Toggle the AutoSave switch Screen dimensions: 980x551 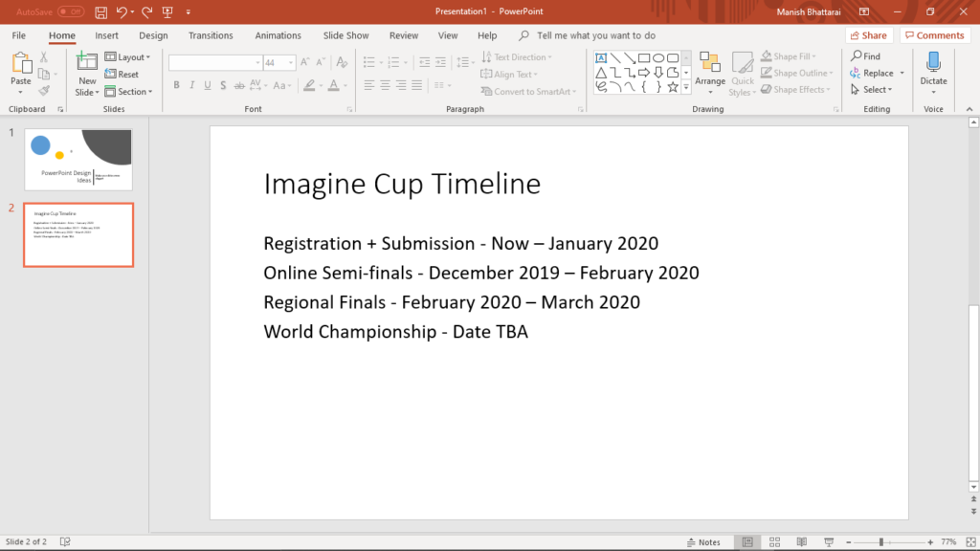[71, 11]
